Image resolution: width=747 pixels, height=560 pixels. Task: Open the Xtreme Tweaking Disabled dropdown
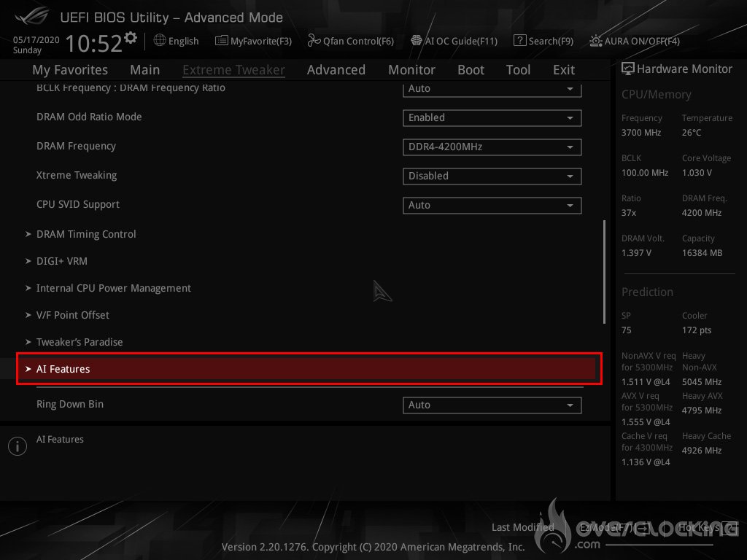492,176
